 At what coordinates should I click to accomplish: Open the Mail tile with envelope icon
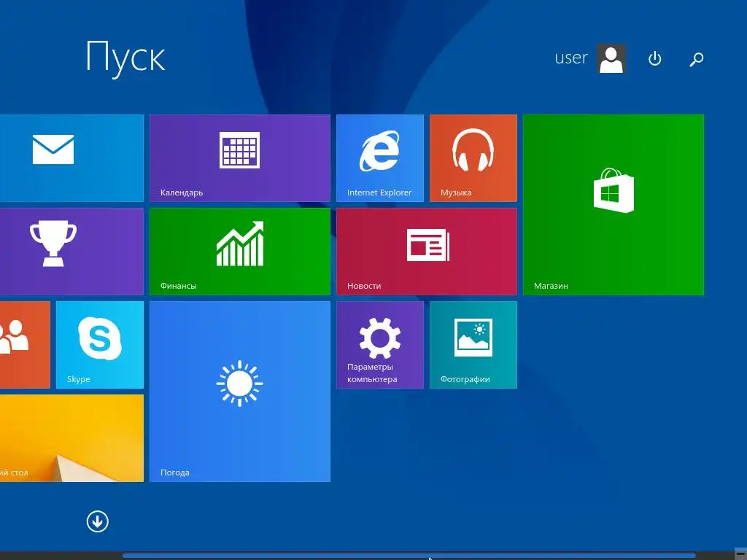(71, 158)
